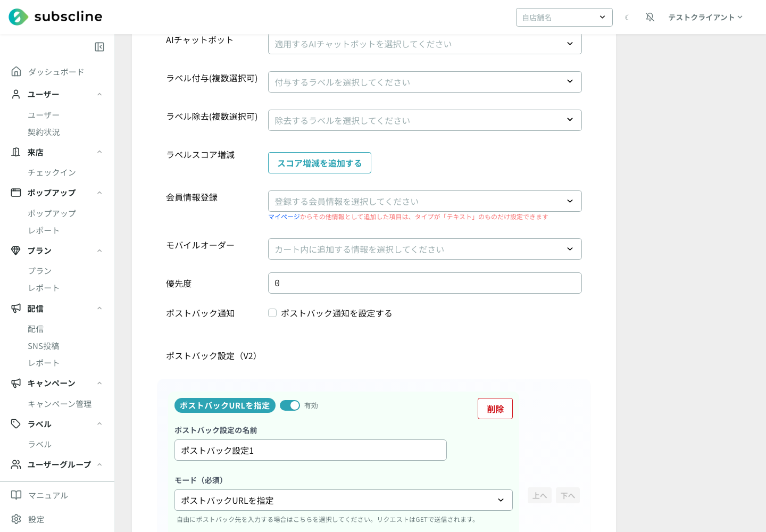
Task: Open キャンペーン管理 in the sidebar
Action: pyautogui.click(x=60, y=404)
